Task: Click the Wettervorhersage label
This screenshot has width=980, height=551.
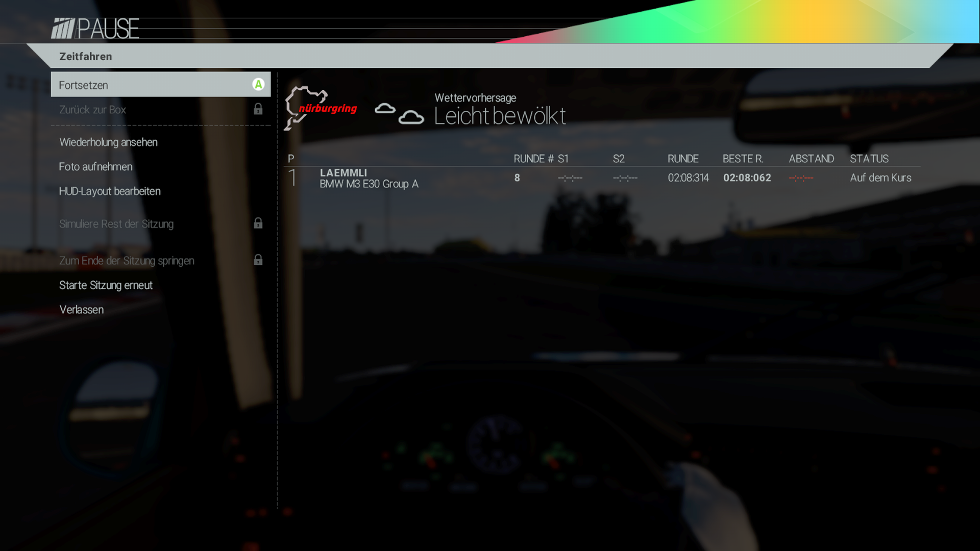Action: [x=475, y=98]
